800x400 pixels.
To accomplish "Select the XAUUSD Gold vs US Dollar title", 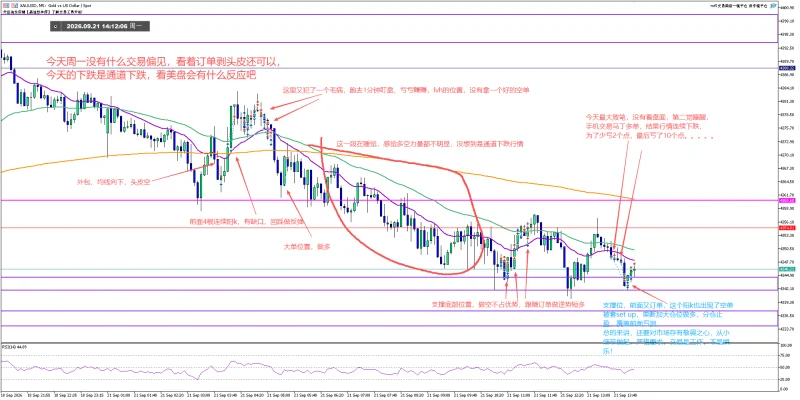I will click(55, 6).
